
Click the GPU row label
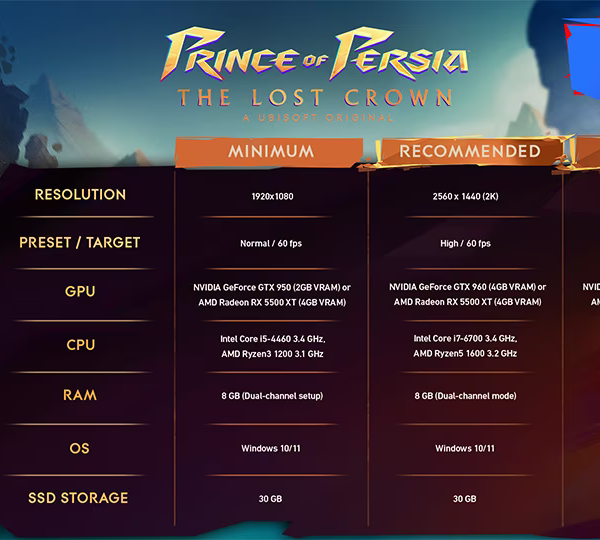tap(80, 291)
